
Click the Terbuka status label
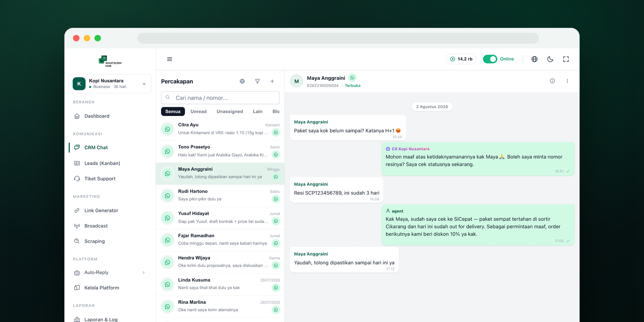click(353, 86)
